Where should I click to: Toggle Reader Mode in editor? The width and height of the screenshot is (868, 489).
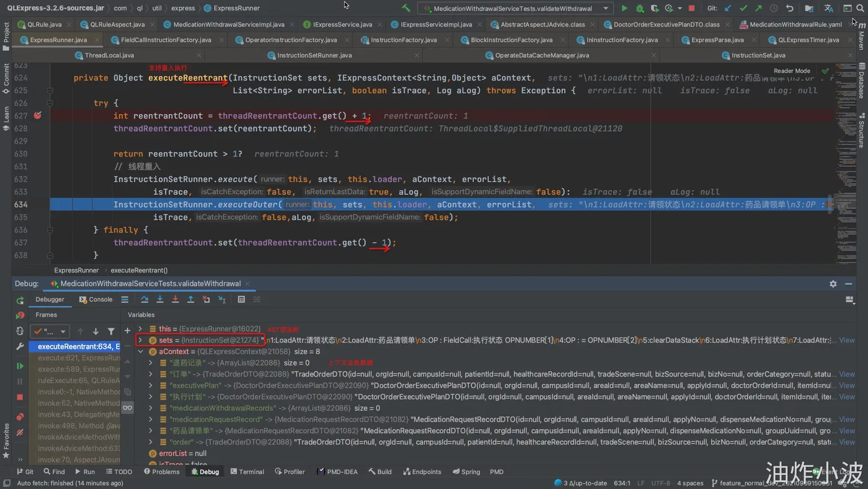coord(792,71)
